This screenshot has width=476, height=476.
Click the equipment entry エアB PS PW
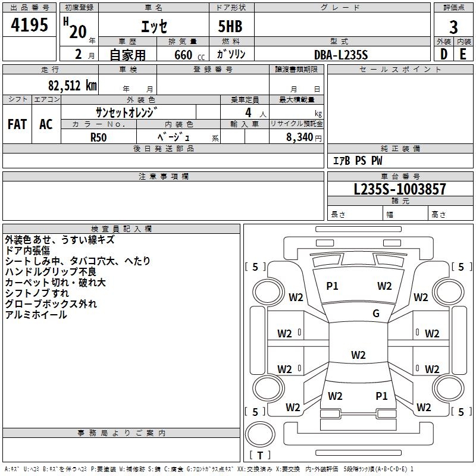358,161
